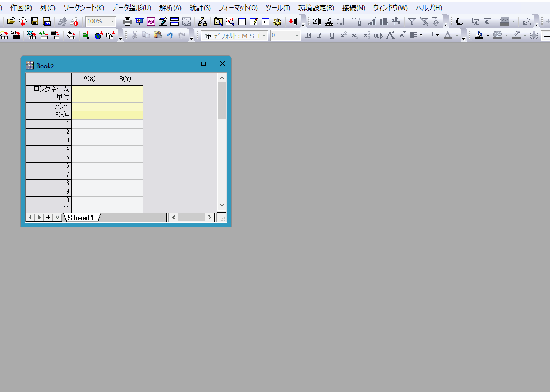Click the Open file folder icon
This screenshot has height=392, width=550.
pyautogui.click(x=11, y=21)
